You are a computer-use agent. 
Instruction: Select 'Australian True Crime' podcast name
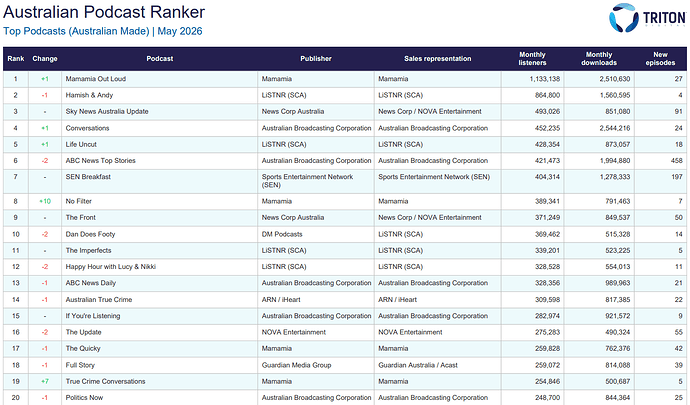click(x=99, y=300)
